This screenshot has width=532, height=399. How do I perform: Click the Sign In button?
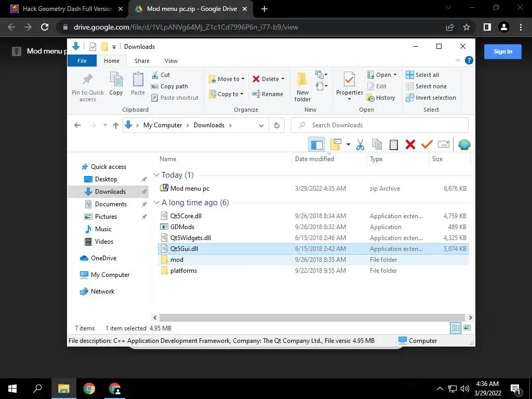coord(502,51)
